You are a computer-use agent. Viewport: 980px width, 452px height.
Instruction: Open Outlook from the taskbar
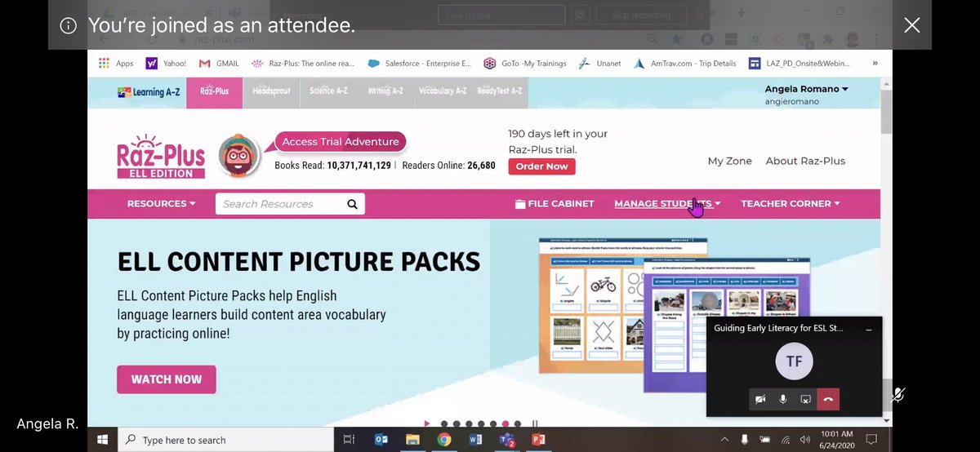click(381, 440)
